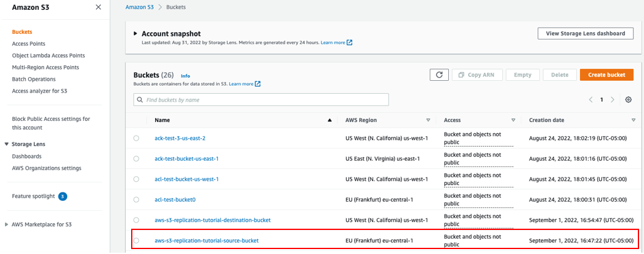Screen dimensions: 644x254
Task: Open Buckets in the sidebar
Action: click(x=22, y=31)
